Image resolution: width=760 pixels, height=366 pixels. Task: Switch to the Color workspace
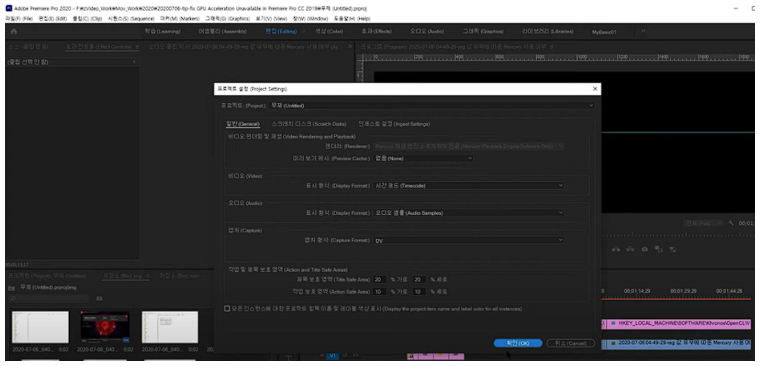click(x=329, y=32)
